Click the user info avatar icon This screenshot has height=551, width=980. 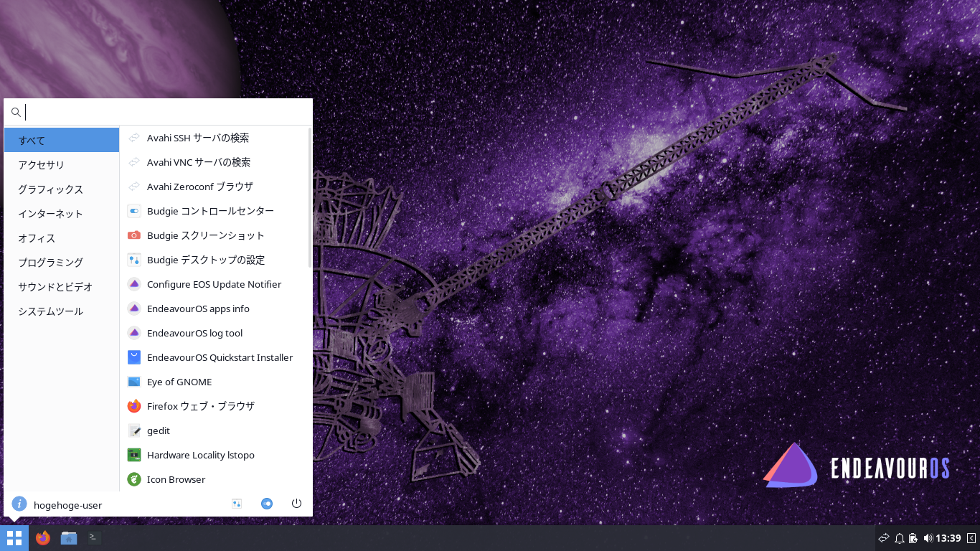coord(19,504)
